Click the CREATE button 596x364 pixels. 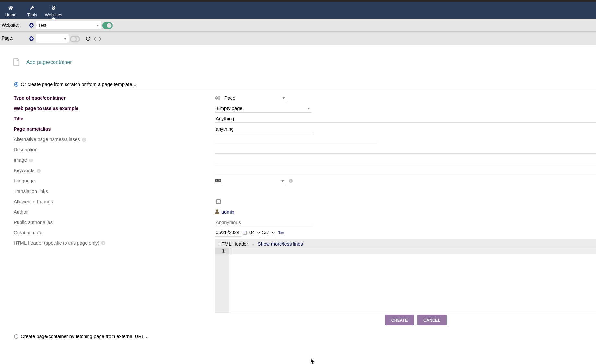point(399,320)
